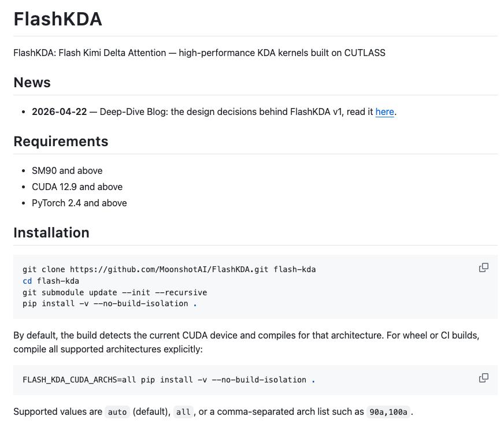Click the FLASH_KDA_CUDA_ARCHS=all command text

[169, 380]
